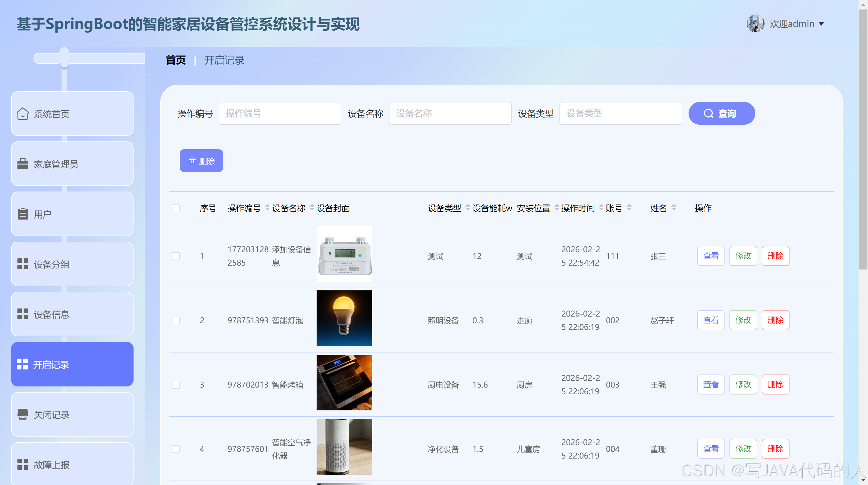
Task: Click the sort arrows on 姓名 column
Action: [674, 207]
